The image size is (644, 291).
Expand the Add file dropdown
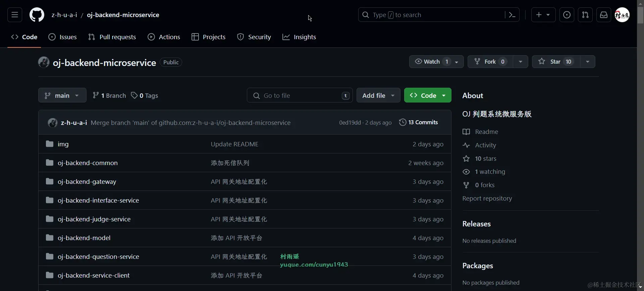pos(378,95)
